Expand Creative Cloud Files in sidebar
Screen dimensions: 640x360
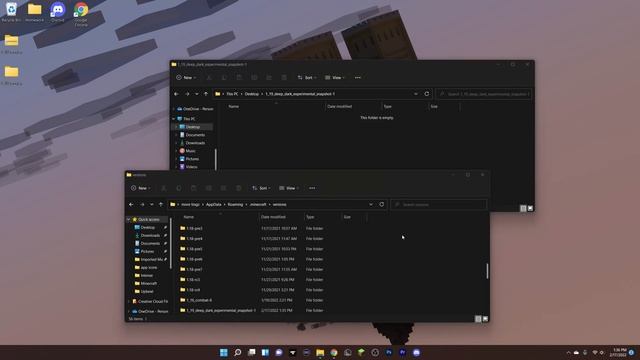click(129, 302)
